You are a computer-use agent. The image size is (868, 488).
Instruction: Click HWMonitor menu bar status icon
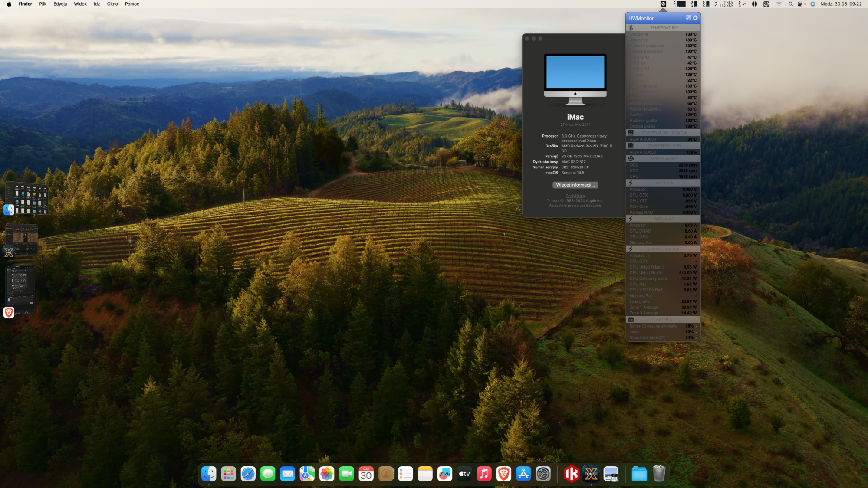[x=663, y=4]
